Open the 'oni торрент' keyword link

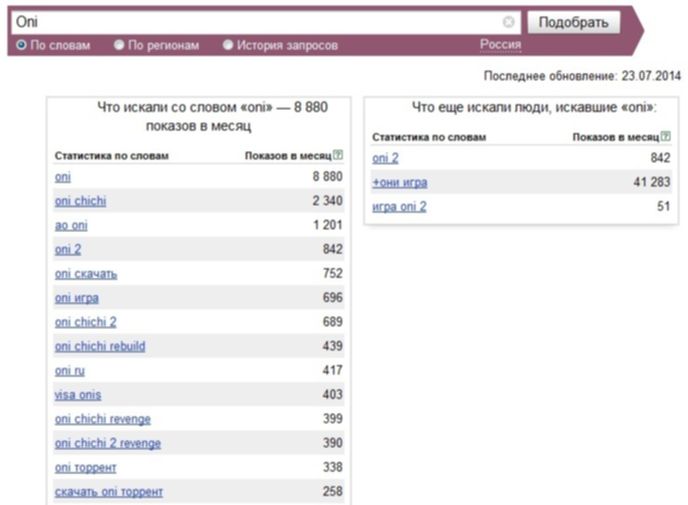click(x=86, y=468)
